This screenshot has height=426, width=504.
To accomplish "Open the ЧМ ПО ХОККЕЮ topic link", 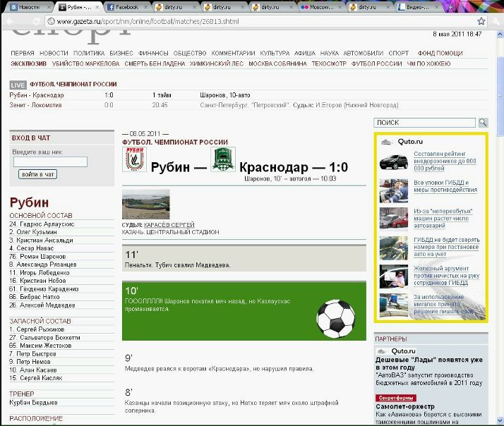I will [x=428, y=63].
